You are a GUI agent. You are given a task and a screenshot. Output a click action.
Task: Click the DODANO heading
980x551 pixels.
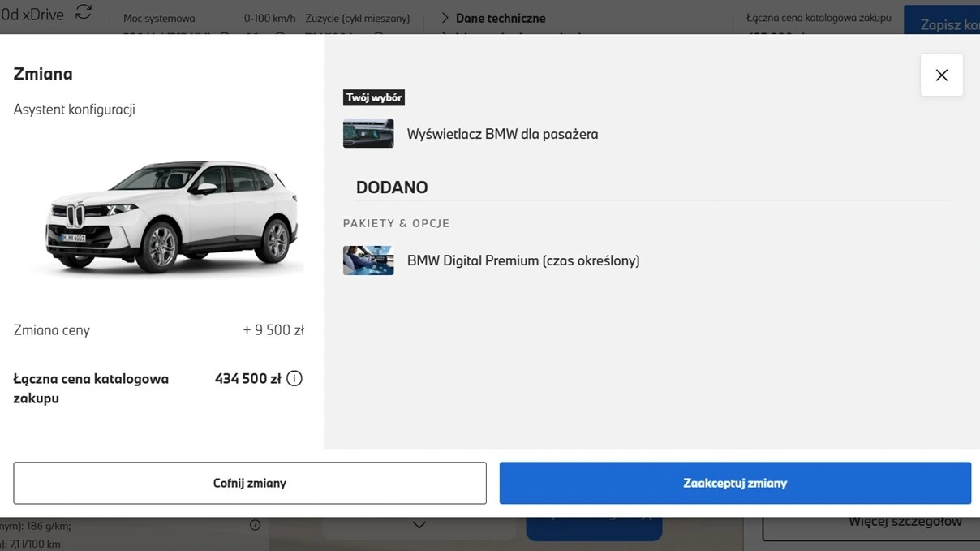(392, 187)
